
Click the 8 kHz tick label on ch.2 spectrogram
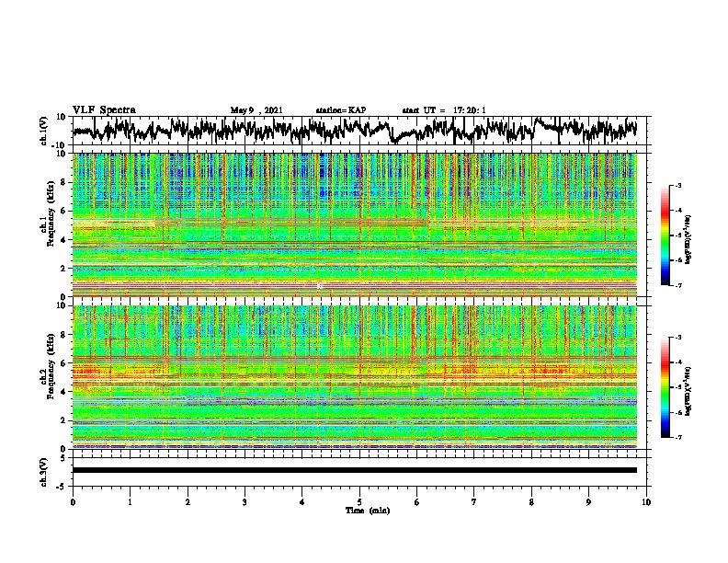point(64,335)
